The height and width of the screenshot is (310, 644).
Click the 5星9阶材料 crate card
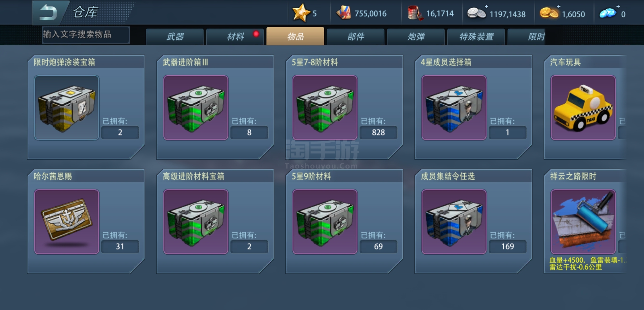coord(344,221)
